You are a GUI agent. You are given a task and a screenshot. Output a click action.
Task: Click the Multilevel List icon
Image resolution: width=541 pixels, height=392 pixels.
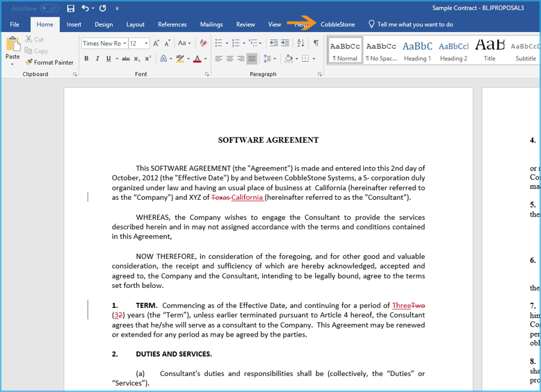pyautogui.click(x=253, y=43)
